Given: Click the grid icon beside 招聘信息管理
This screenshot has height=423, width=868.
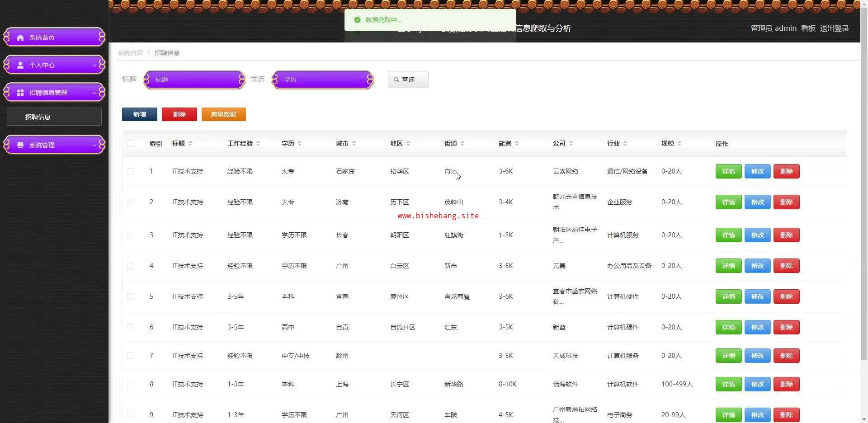Looking at the screenshot, I should click(20, 93).
